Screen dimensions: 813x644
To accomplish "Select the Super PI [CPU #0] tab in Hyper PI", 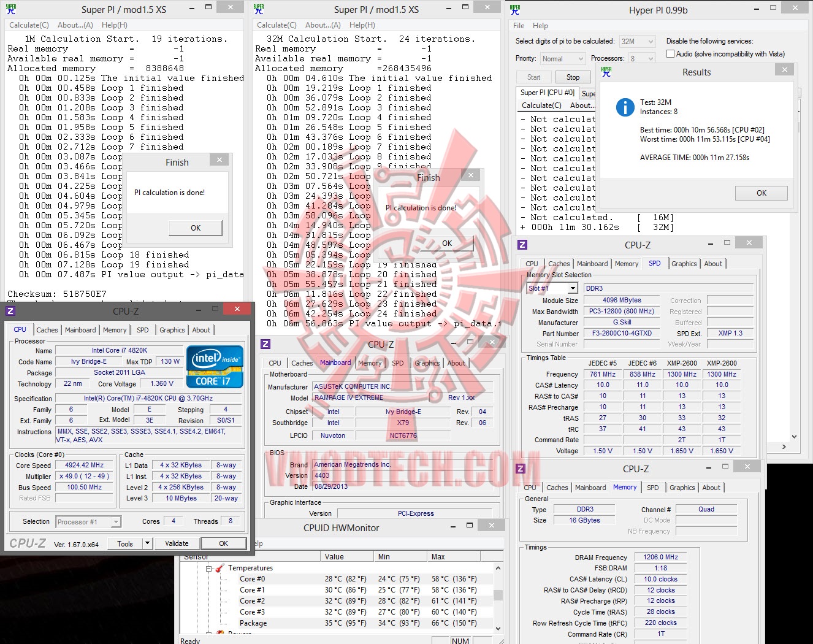I will click(x=548, y=93).
